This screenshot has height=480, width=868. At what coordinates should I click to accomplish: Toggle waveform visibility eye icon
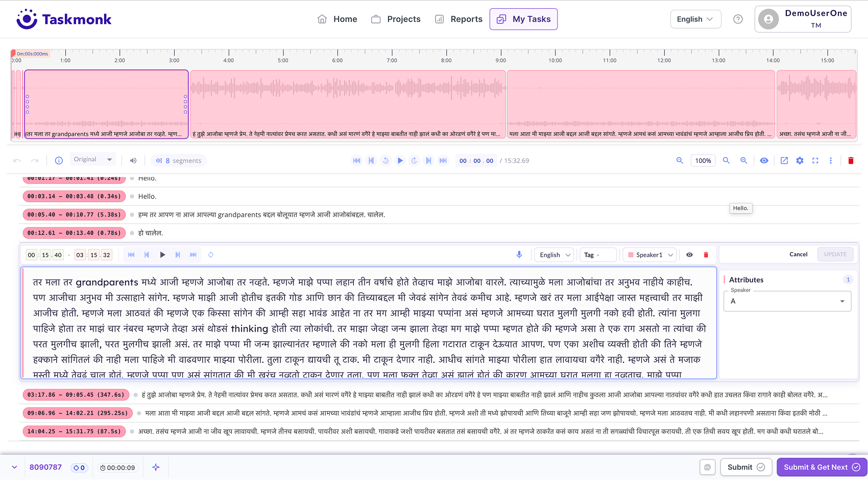tap(764, 160)
